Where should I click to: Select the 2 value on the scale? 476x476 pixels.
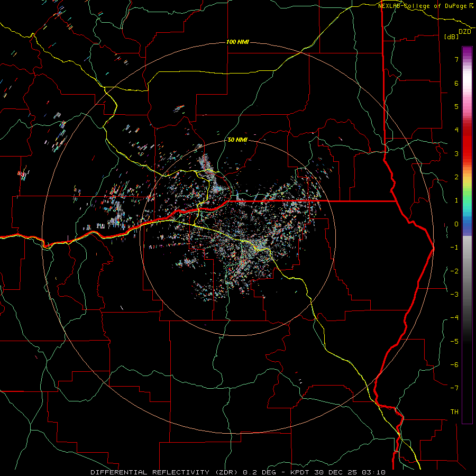[x=456, y=177]
